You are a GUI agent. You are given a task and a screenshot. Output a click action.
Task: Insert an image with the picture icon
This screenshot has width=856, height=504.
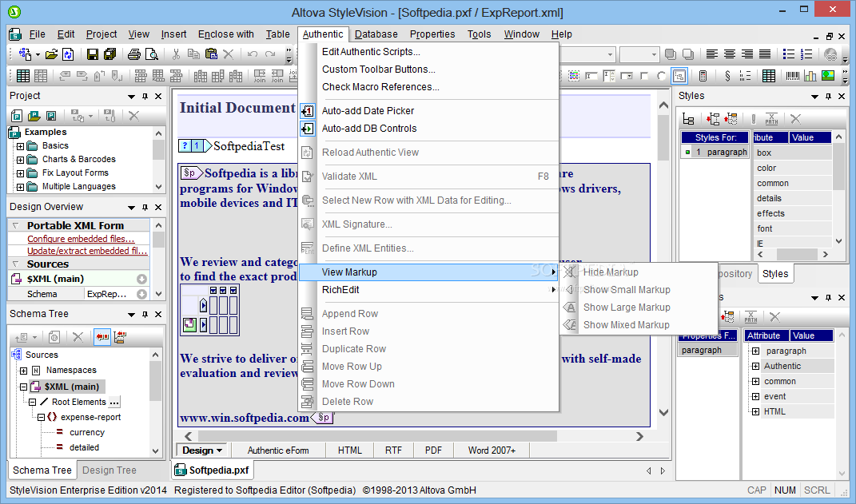point(828,76)
